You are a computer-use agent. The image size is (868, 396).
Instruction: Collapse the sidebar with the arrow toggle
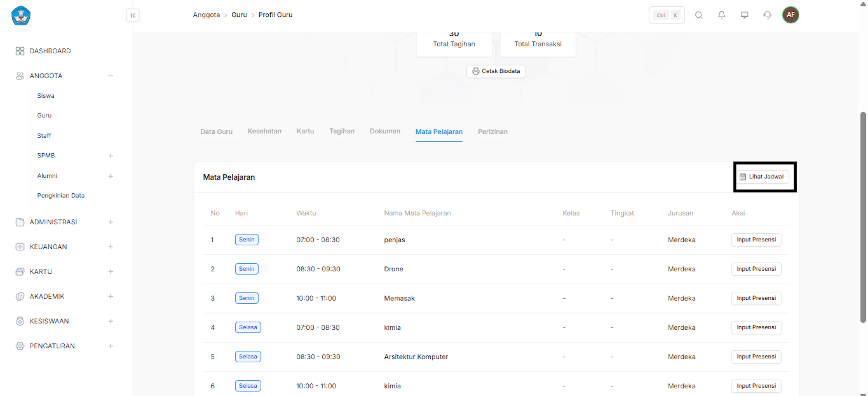click(133, 16)
